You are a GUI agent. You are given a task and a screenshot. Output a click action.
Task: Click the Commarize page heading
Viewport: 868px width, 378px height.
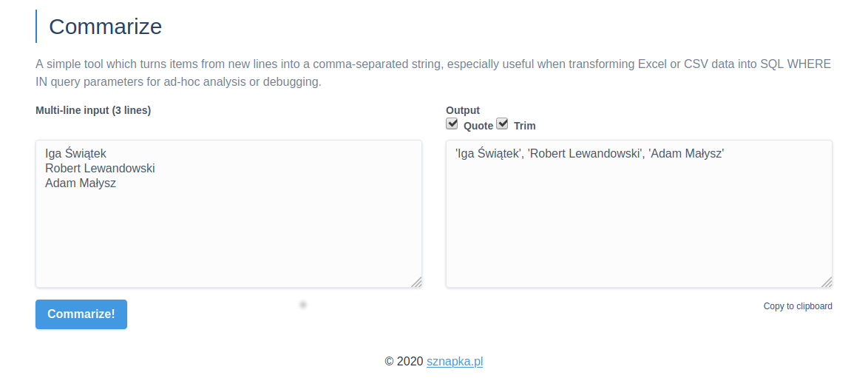click(105, 27)
